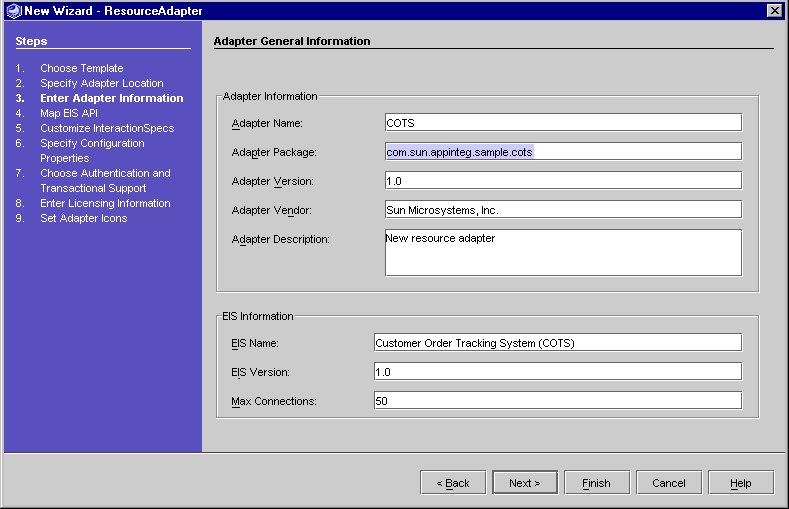
Task: Open Help for this wizard
Action: [x=741, y=483]
